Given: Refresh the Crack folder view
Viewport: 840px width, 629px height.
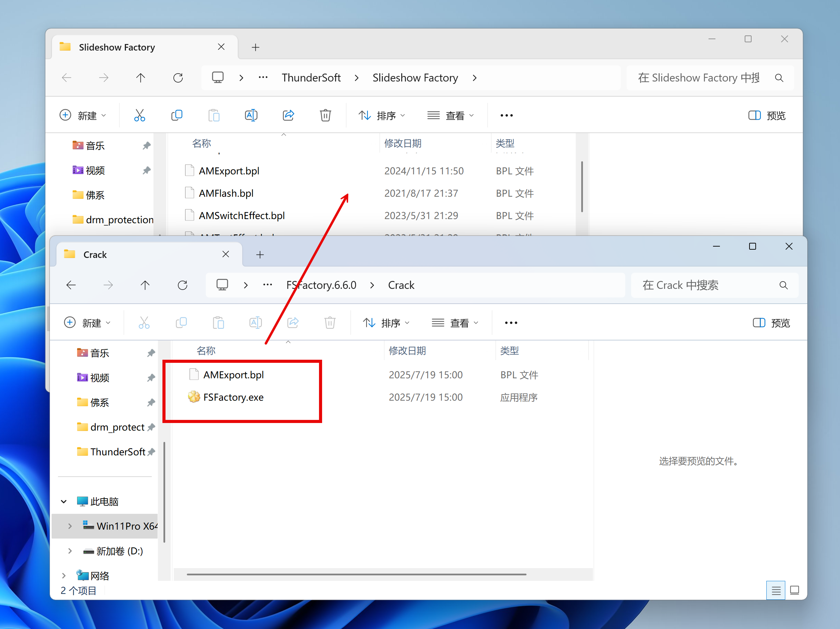Looking at the screenshot, I should (x=182, y=285).
